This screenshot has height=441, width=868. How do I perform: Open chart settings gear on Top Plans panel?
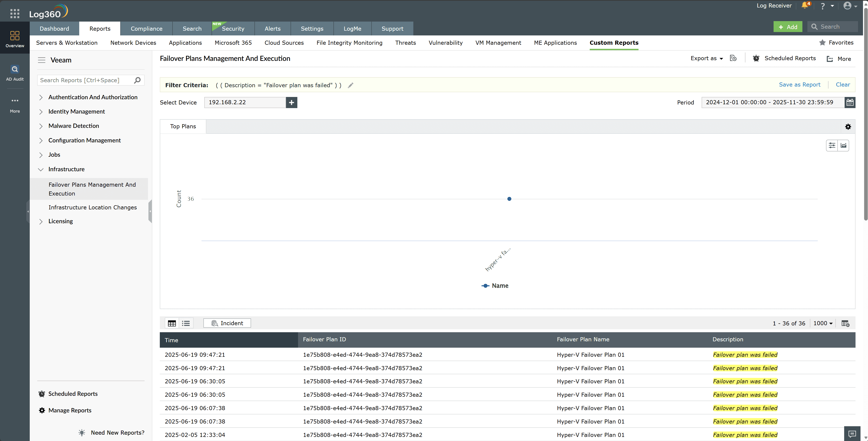click(848, 126)
